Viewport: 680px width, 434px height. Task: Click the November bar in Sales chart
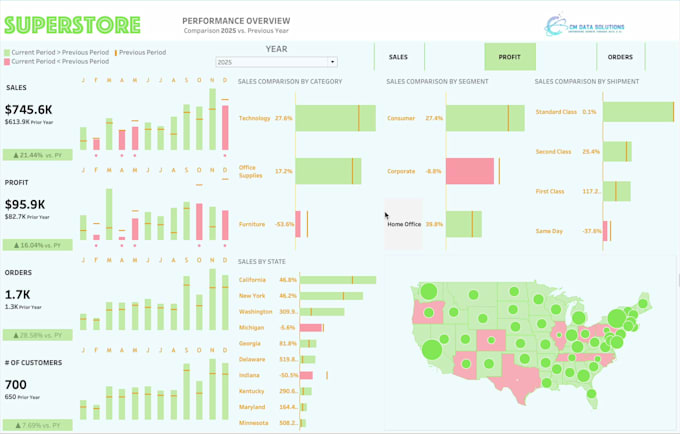(212, 119)
